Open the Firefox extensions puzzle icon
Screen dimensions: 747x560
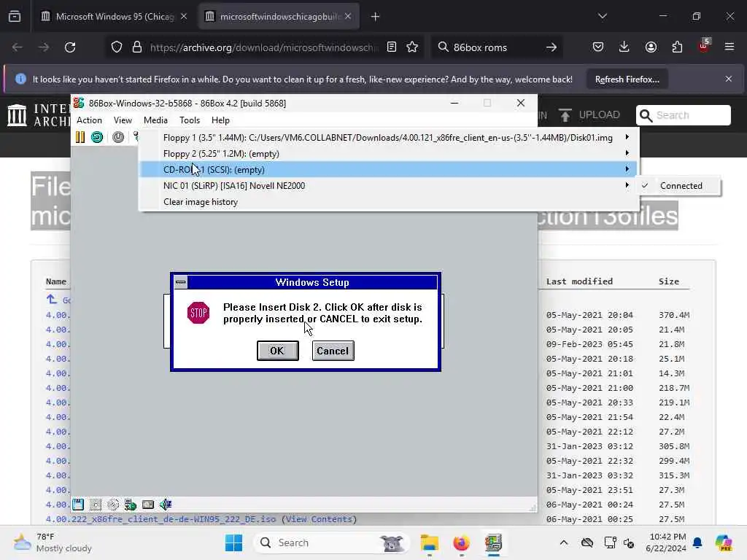click(677, 47)
